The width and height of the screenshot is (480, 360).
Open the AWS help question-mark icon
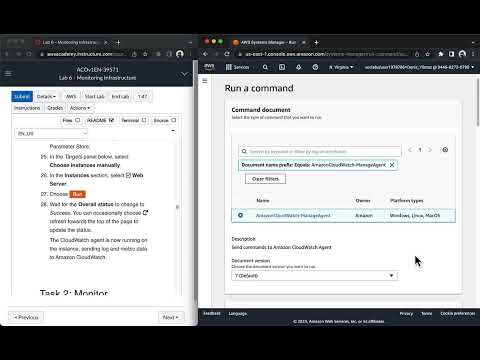(x=315, y=67)
